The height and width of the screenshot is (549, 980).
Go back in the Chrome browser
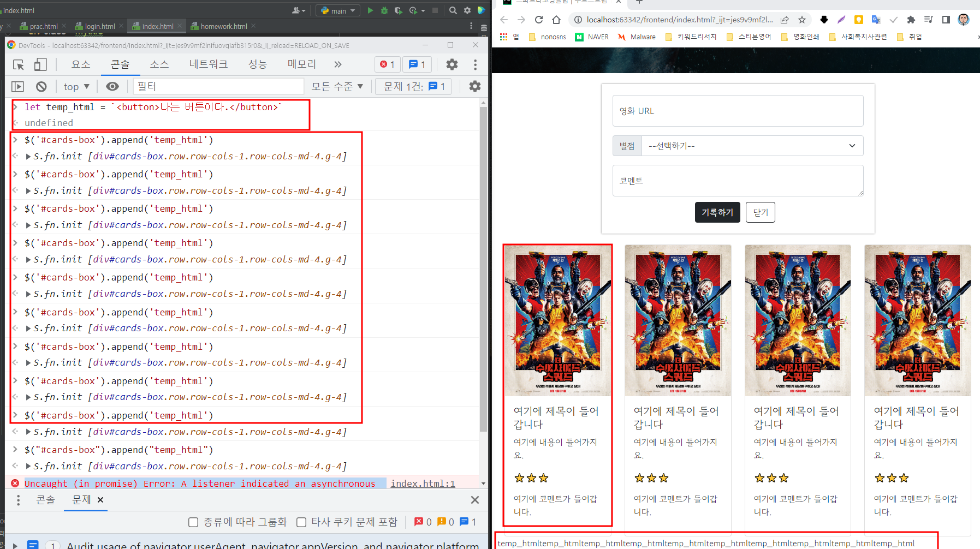pyautogui.click(x=504, y=20)
